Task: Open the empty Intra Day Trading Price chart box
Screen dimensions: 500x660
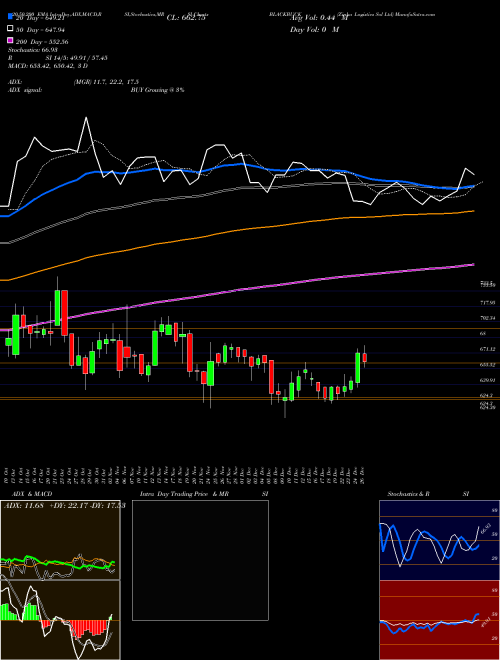Action: point(200,560)
